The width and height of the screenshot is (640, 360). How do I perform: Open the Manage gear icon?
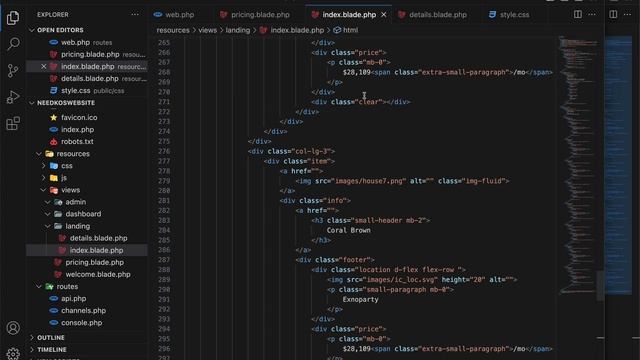pos(13,353)
